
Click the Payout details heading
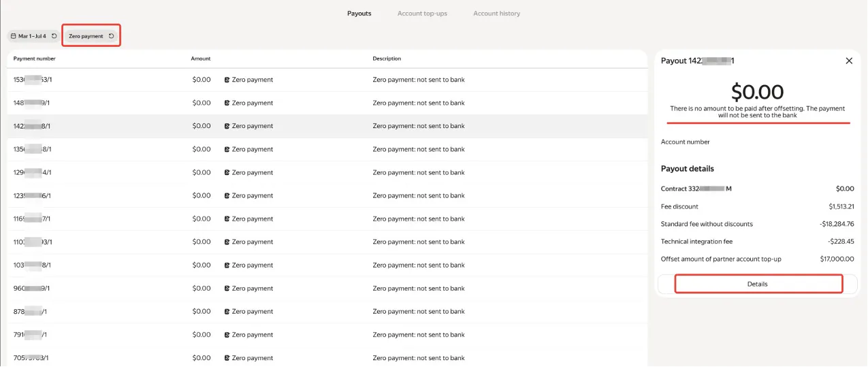click(x=688, y=168)
